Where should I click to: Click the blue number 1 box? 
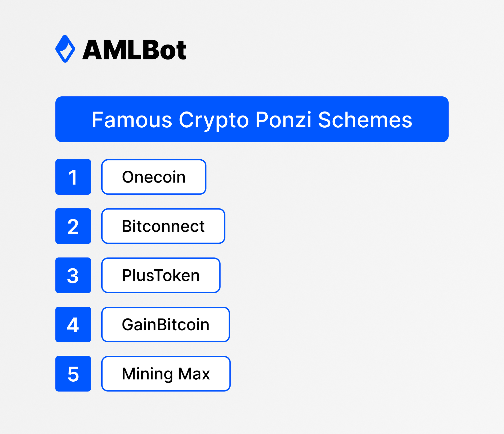pyautogui.click(x=73, y=177)
